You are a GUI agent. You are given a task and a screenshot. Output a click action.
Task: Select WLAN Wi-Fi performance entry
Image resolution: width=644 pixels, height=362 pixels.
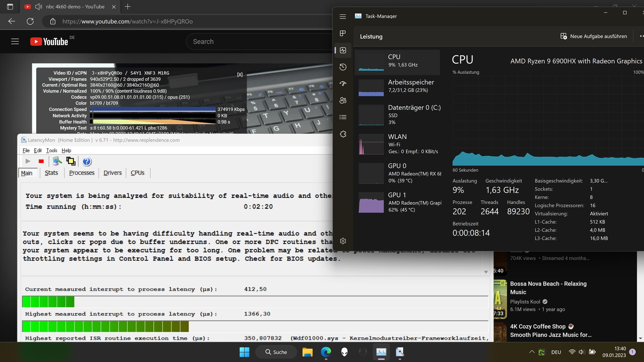[x=397, y=144]
